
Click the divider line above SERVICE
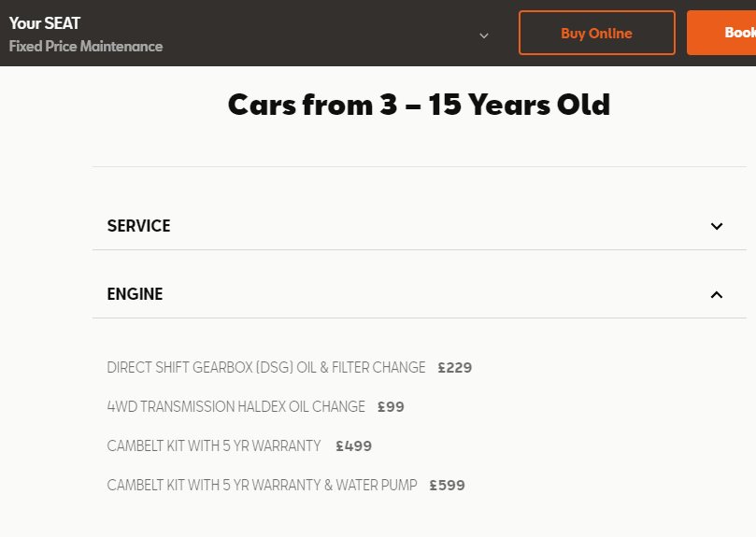point(419,166)
